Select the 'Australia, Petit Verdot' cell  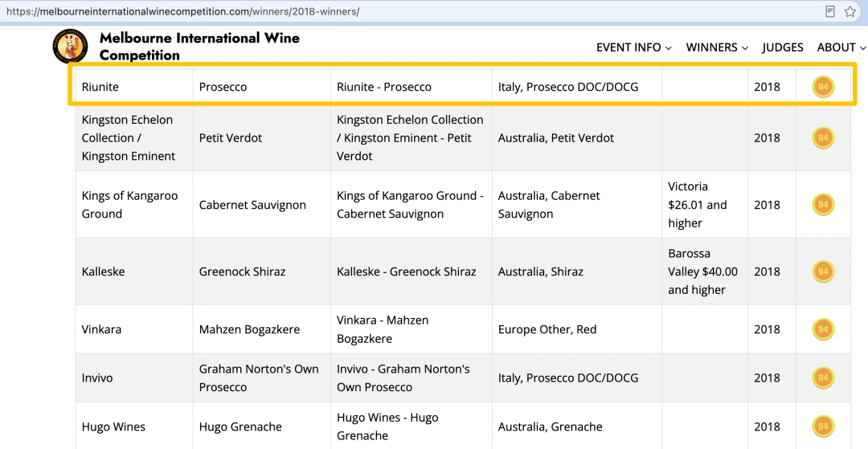[577, 137]
